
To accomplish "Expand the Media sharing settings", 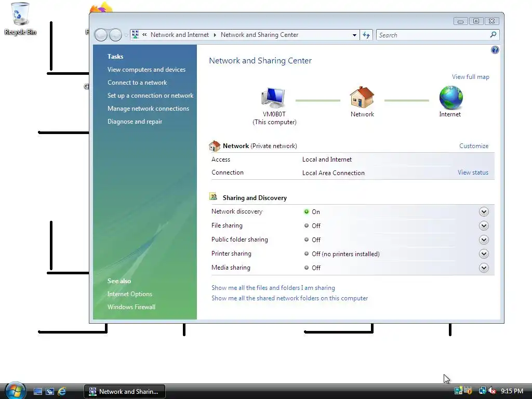I will coord(484,268).
